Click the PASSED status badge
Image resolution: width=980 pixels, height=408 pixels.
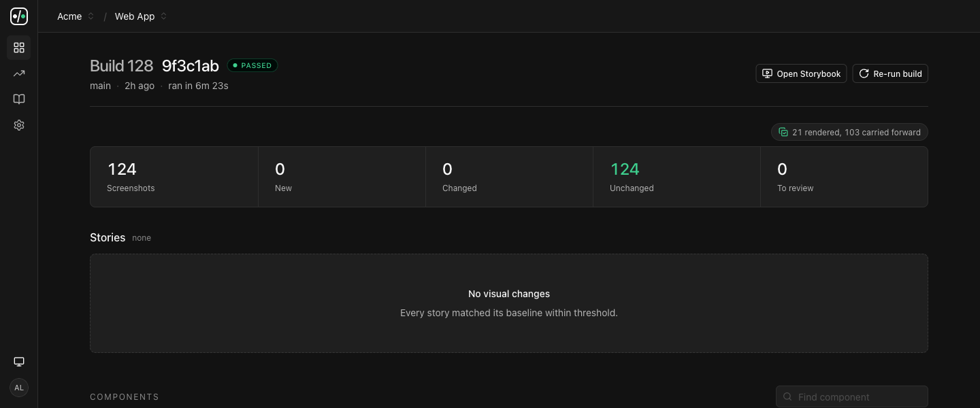[252, 65]
